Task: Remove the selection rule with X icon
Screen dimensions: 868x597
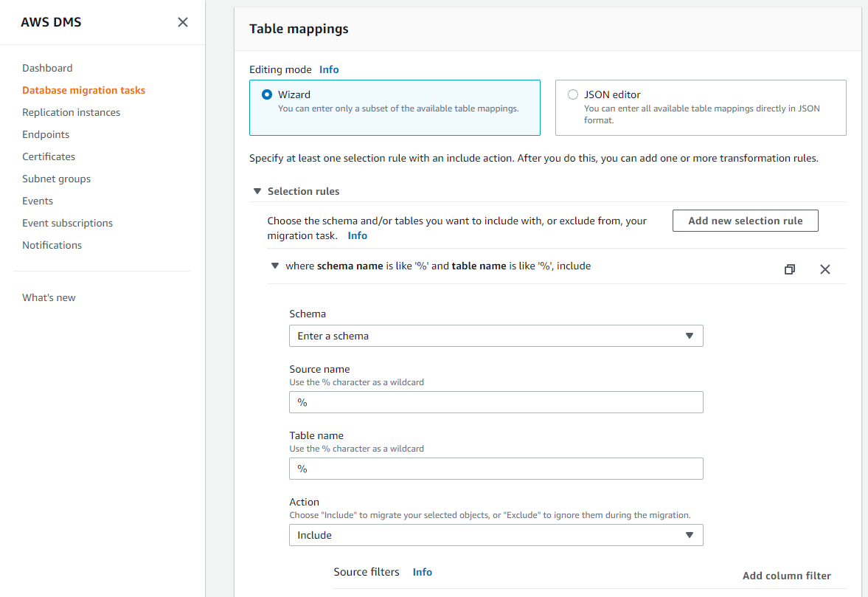Action: click(x=825, y=269)
